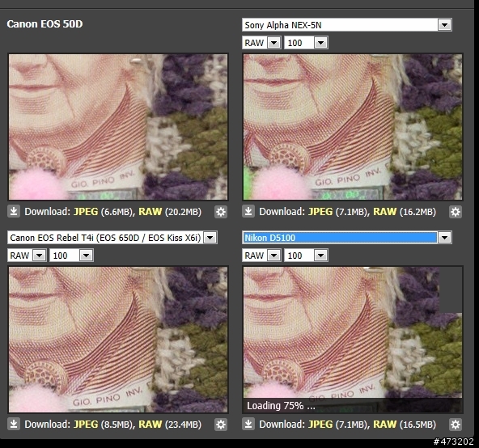The width and height of the screenshot is (479, 448).
Task: Click the Canon EOS 50D title text
Action: coord(45,23)
